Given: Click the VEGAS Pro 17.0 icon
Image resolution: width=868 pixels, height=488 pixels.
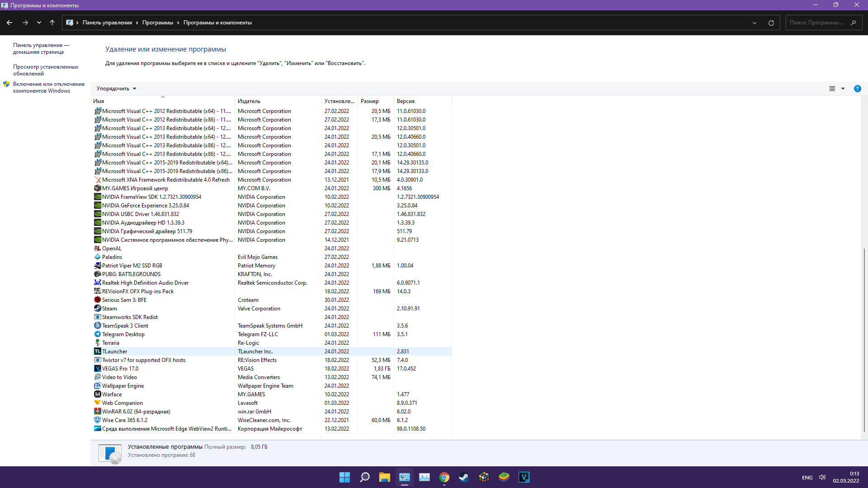Looking at the screenshot, I should click(97, 368).
